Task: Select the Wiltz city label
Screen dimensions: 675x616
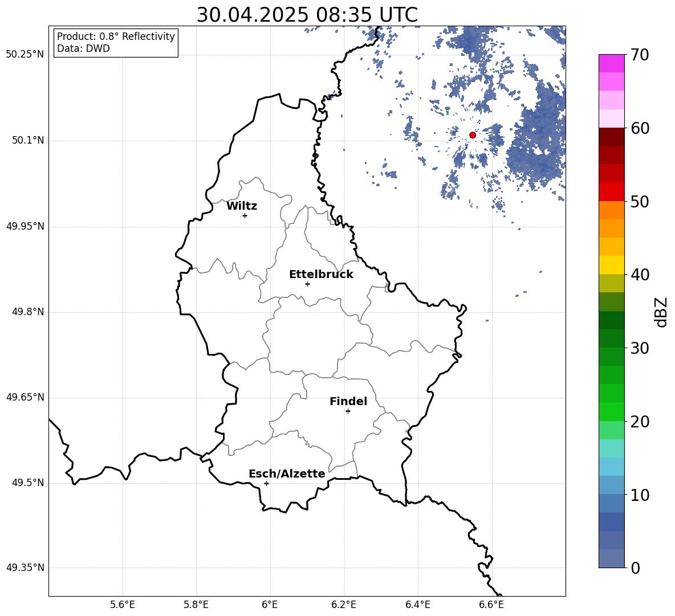Action: 242,206
